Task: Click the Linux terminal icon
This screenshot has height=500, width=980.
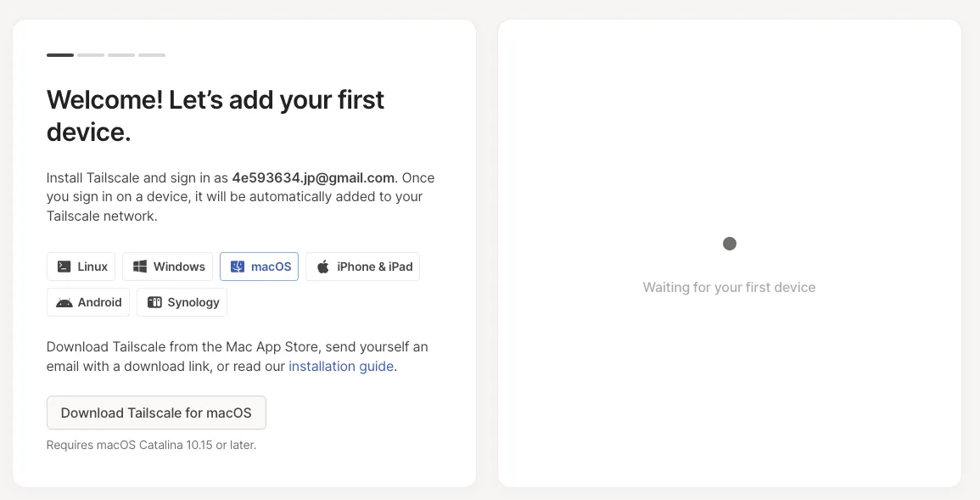Action: 64,267
